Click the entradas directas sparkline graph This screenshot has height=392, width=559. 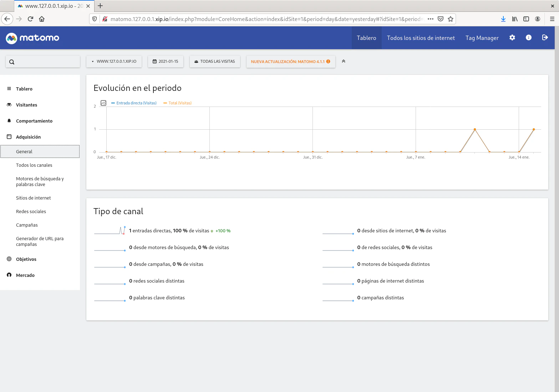coord(110,231)
